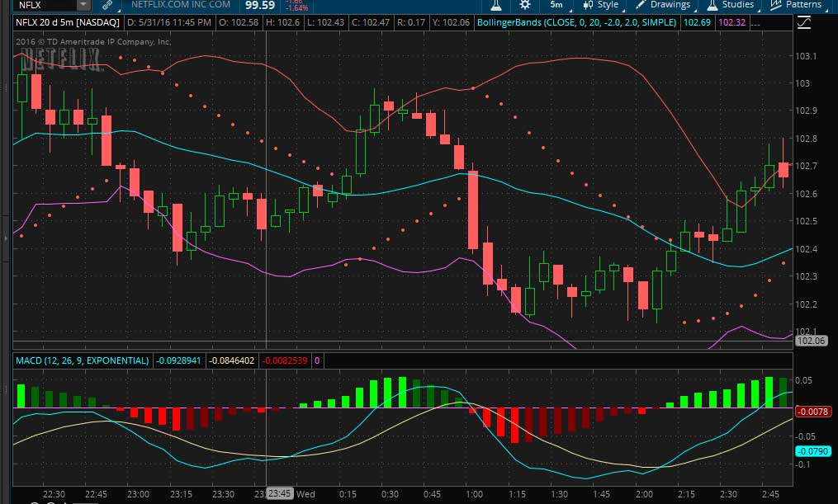The image size is (838, 504).
Task: Click the MACD (12, 26, 9, EXPONENTIAL) label
Action: click(x=83, y=360)
